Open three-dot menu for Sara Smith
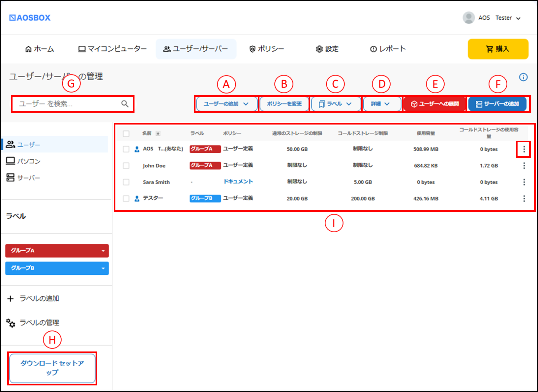The image size is (538, 392). pos(524,182)
